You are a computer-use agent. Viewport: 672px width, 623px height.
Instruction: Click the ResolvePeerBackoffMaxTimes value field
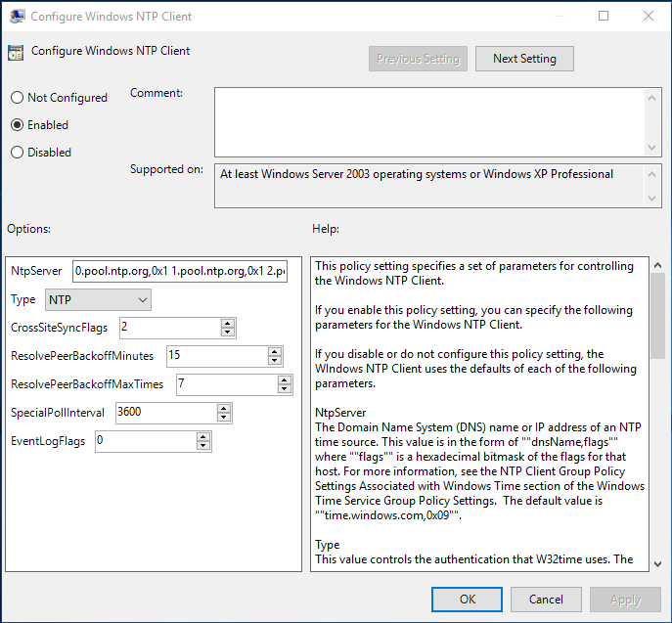coord(227,384)
